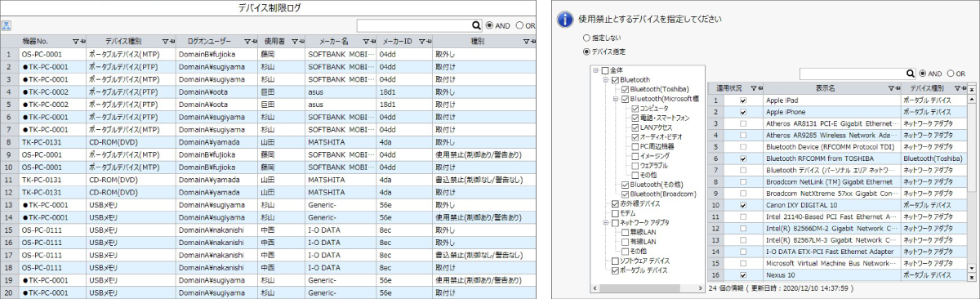Click the export icon above the log table
The height and width of the screenshot is (299, 980).
click(x=7, y=25)
